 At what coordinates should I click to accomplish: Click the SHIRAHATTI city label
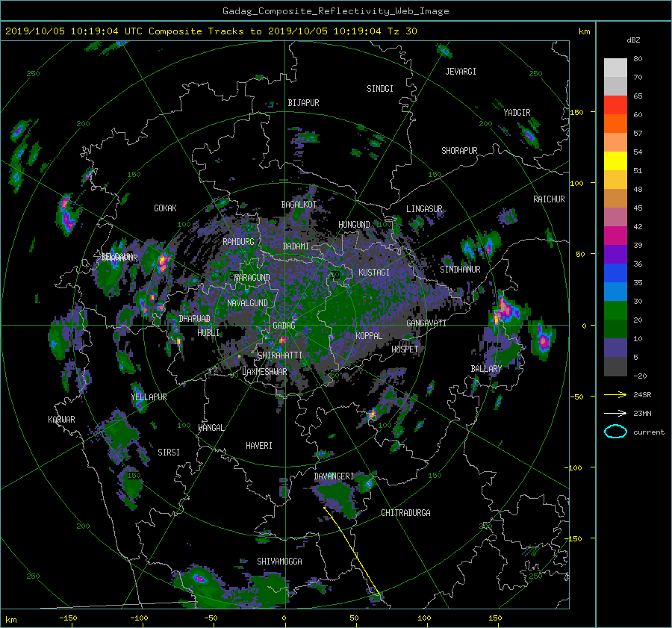[279, 355]
